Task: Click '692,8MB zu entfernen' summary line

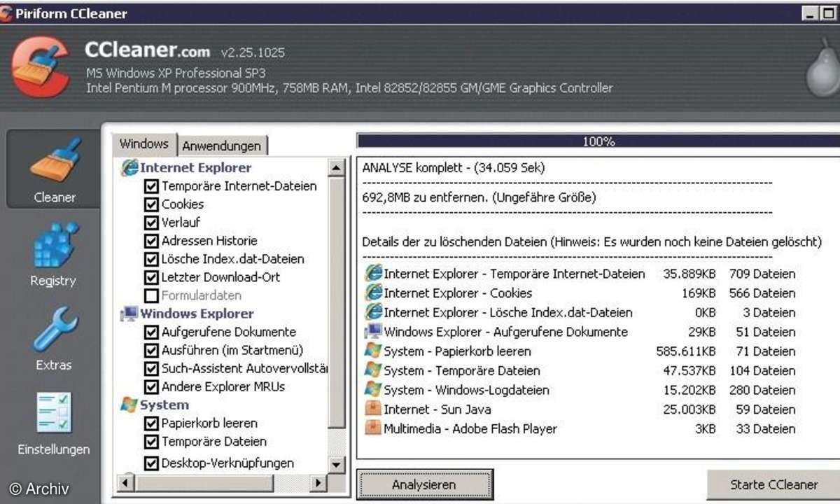Action: coord(479,197)
